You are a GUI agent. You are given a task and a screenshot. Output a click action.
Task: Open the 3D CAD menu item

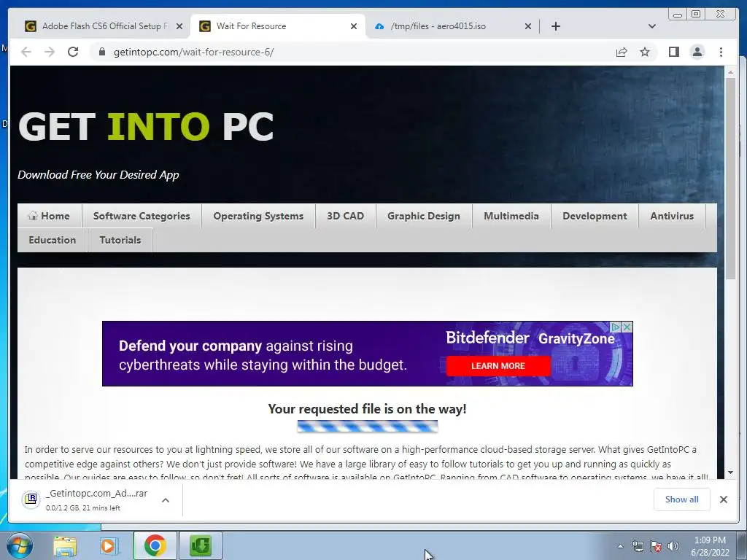pyautogui.click(x=345, y=216)
